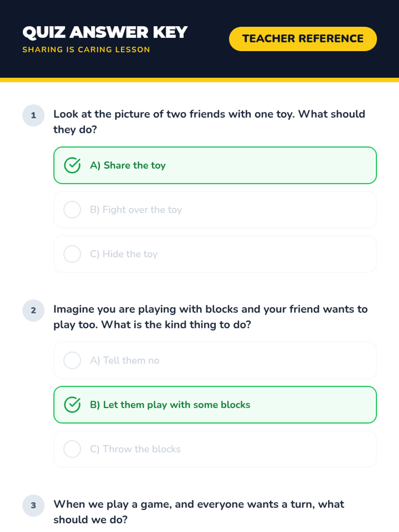This screenshot has width=399, height=532.
Task: Pick option C) Throw the blocks
Action: 214,449
